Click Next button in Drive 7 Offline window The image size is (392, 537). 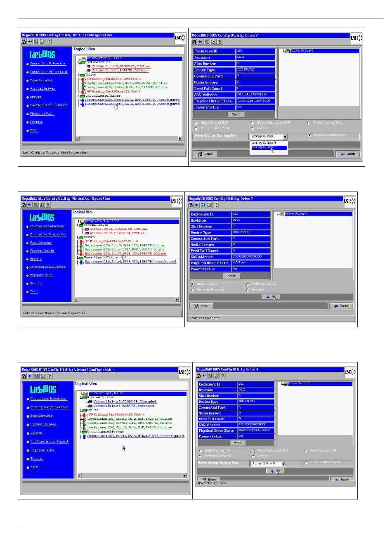[231, 276]
